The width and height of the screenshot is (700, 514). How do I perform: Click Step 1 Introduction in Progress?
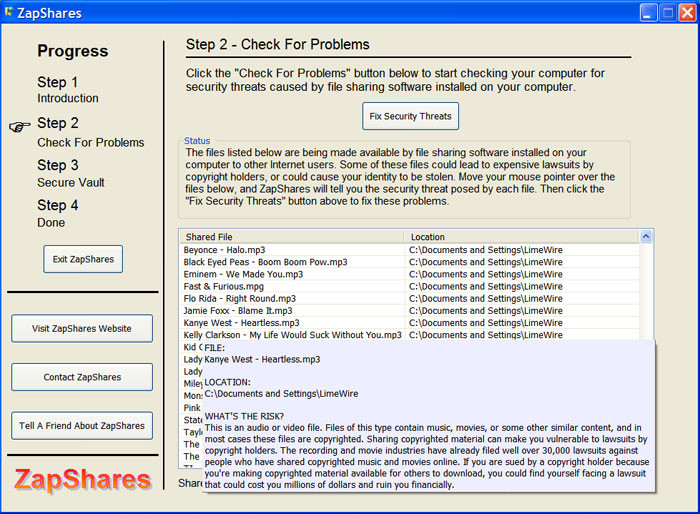(68, 89)
